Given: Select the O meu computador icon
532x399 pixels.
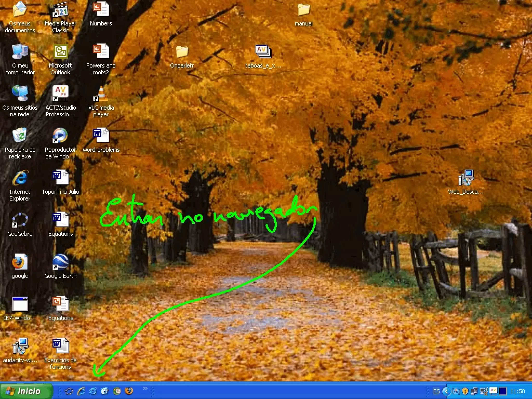Looking at the screenshot, I should tap(20, 51).
